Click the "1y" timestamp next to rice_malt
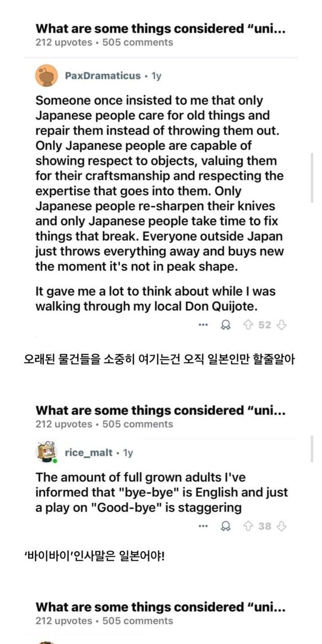The image size is (322, 644). (x=128, y=453)
